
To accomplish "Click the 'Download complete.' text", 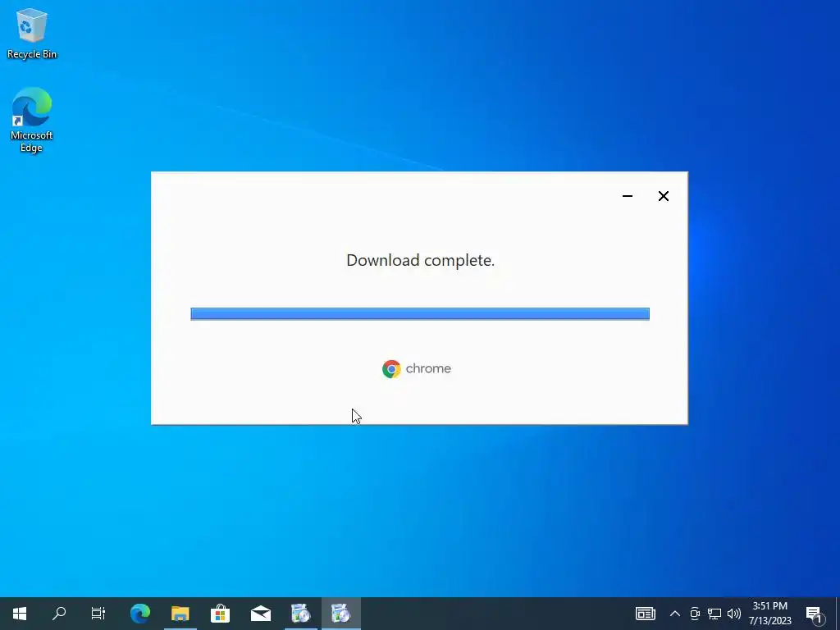I will [421, 260].
